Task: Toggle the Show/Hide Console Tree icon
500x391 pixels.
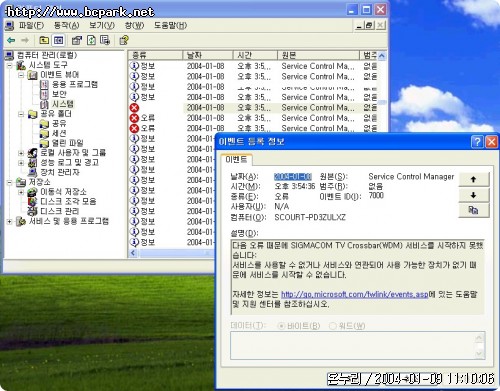Action: click(58, 40)
